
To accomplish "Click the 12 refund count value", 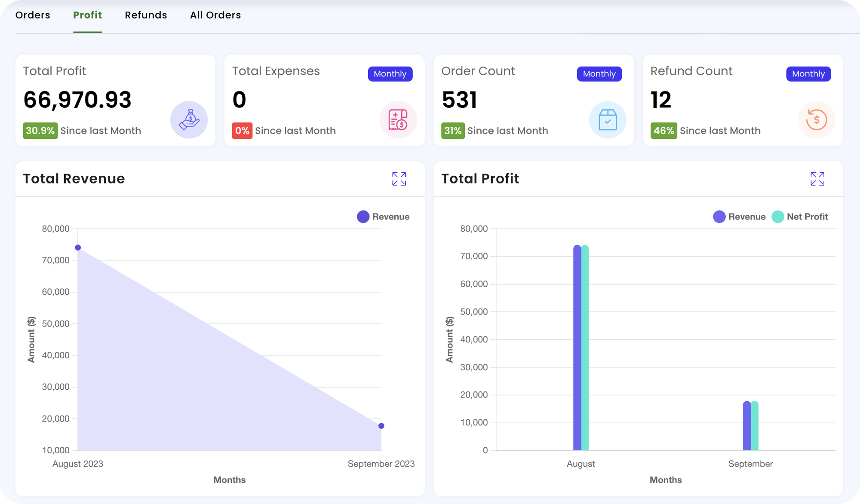I will pos(661,100).
